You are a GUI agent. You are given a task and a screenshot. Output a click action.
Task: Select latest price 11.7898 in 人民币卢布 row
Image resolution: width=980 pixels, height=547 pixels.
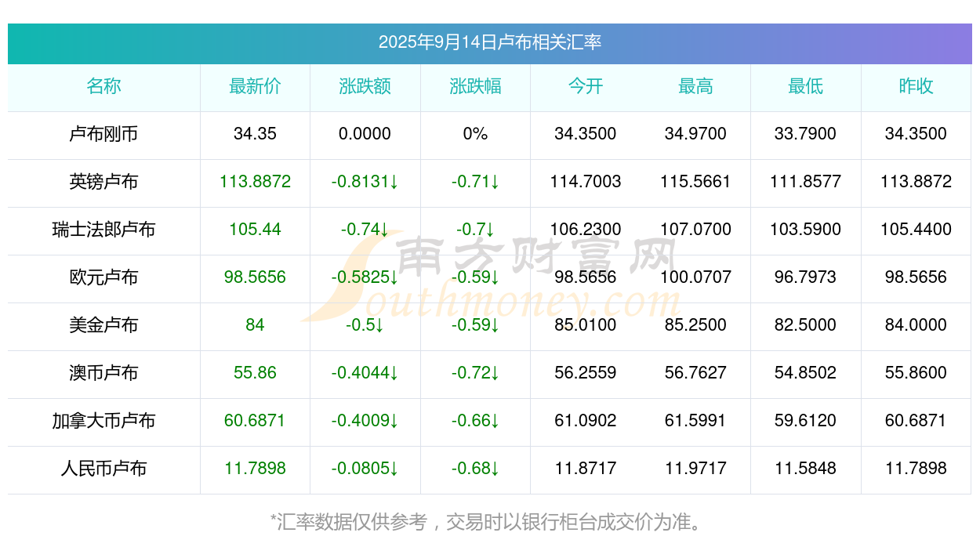[255, 469]
